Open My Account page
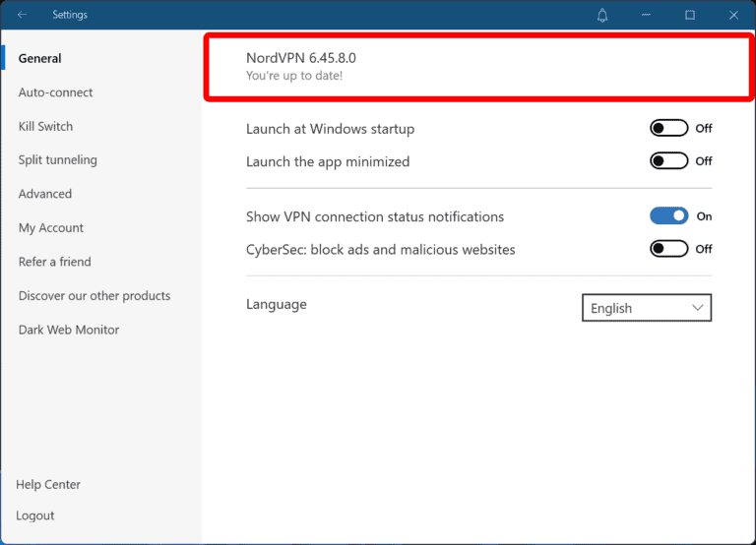The image size is (756, 545). tap(51, 227)
